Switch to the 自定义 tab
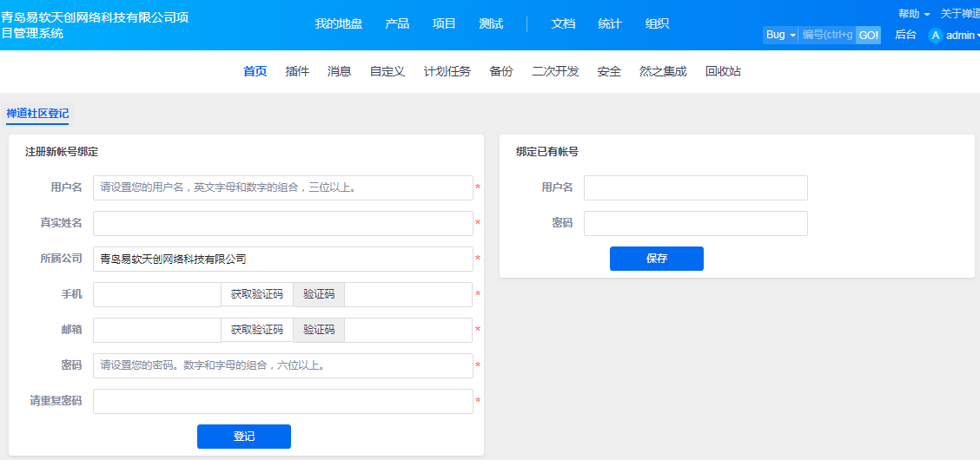The image size is (980, 460). tap(387, 71)
